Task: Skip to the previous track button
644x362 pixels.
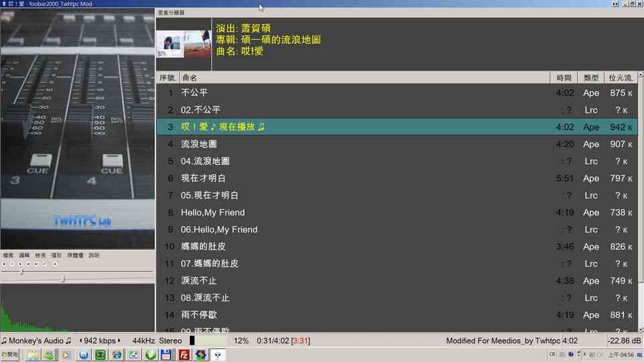Action: tap(28, 264)
